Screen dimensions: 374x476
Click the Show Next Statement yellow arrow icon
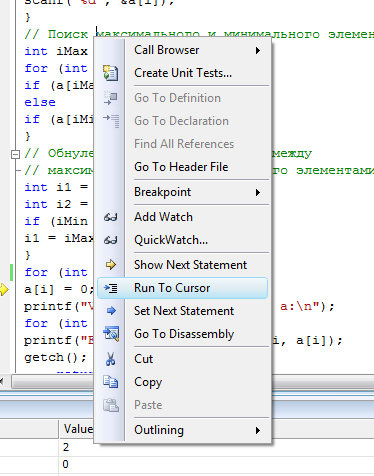(110, 265)
